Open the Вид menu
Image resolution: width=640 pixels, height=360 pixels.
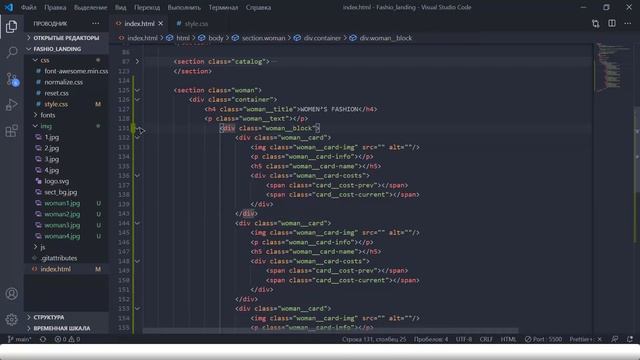click(x=120, y=7)
